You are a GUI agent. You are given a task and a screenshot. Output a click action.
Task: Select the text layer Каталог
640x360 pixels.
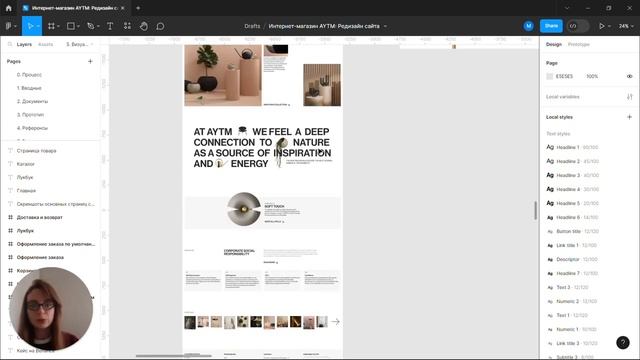[x=25, y=164]
